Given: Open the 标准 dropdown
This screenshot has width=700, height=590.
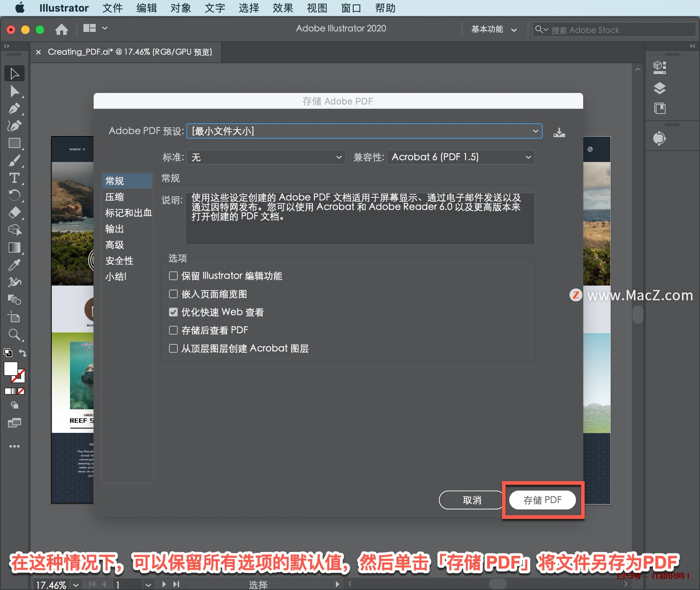Looking at the screenshot, I should (266, 157).
